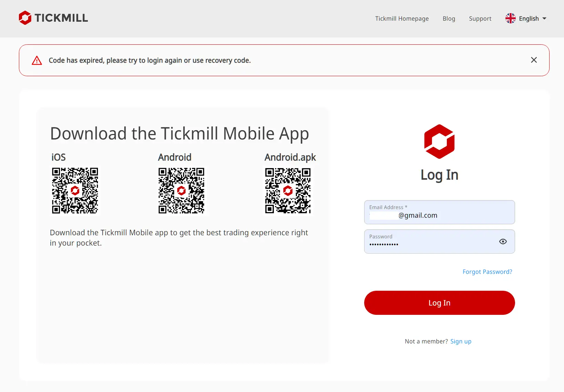The width and height of the screenshot is (564, 392).
Task: Open the Tickmill Homepage link
Action: click(402, 19)
